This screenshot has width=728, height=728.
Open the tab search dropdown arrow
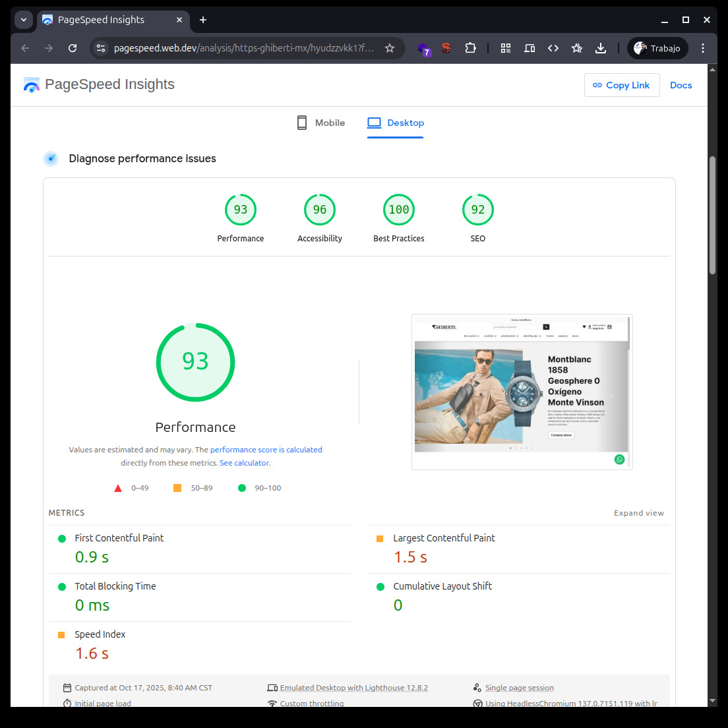[24, 20]
